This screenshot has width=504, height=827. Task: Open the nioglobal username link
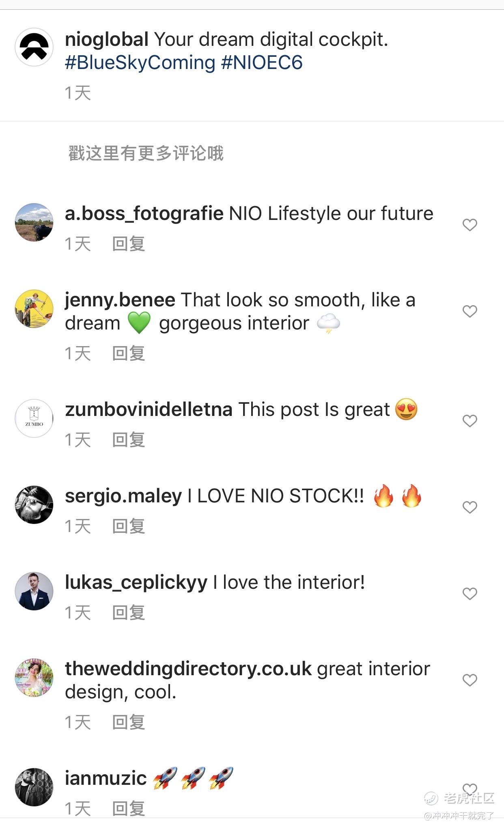click(x=107, y=40)
